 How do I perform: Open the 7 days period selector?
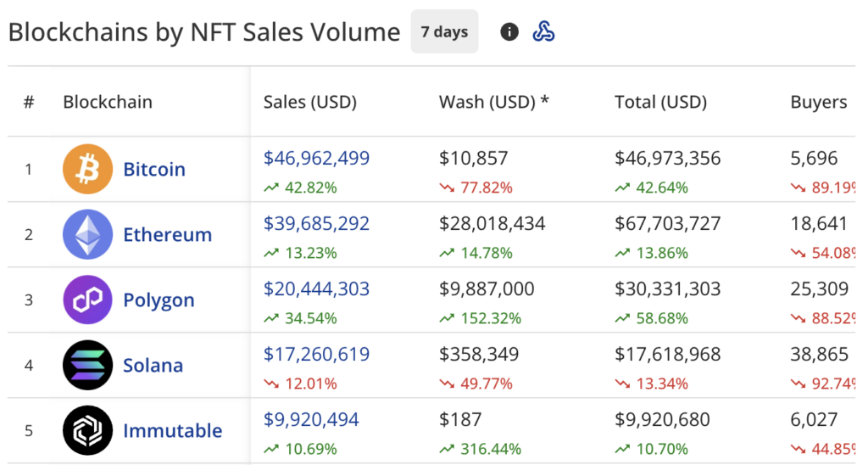[x=444, y=31]
